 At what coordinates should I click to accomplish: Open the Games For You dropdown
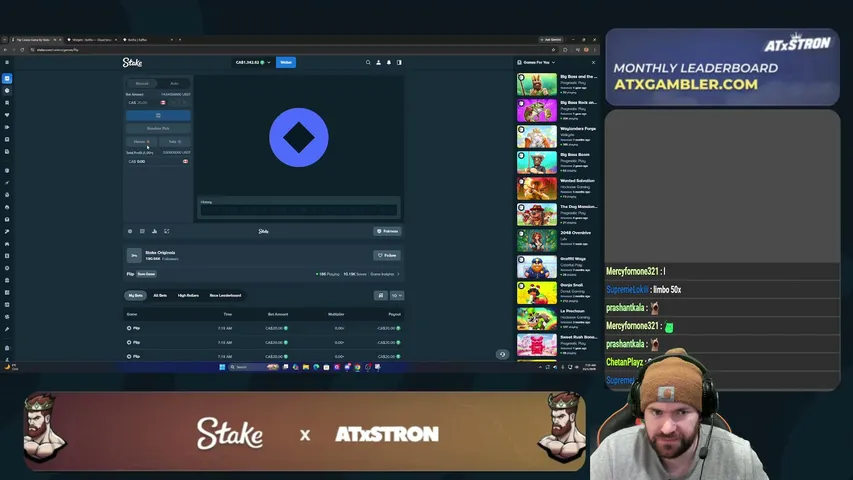click(536, 63)
